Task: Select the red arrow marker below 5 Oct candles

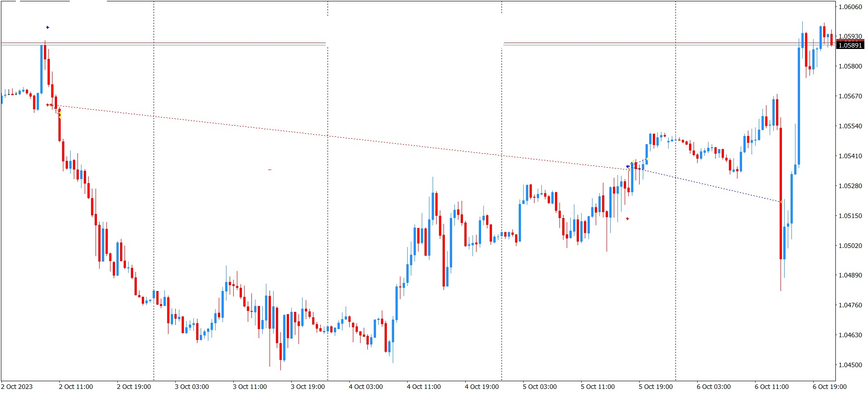Action: tap(627, 219)
